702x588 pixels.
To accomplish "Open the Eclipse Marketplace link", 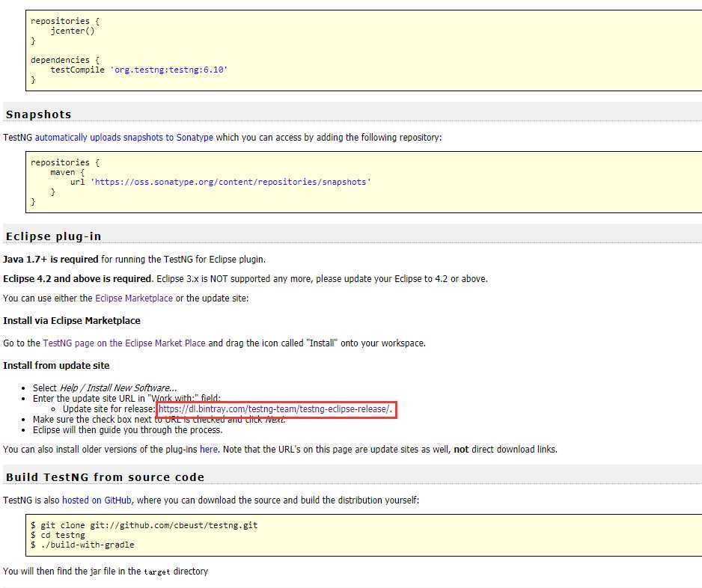I will 134,298.
